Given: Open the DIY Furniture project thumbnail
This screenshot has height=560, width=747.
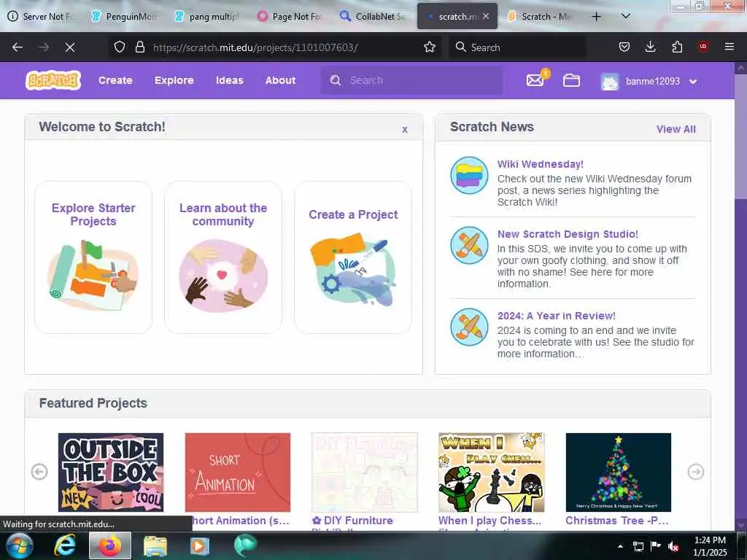Looking at the screenshot, I should (365, 472).
